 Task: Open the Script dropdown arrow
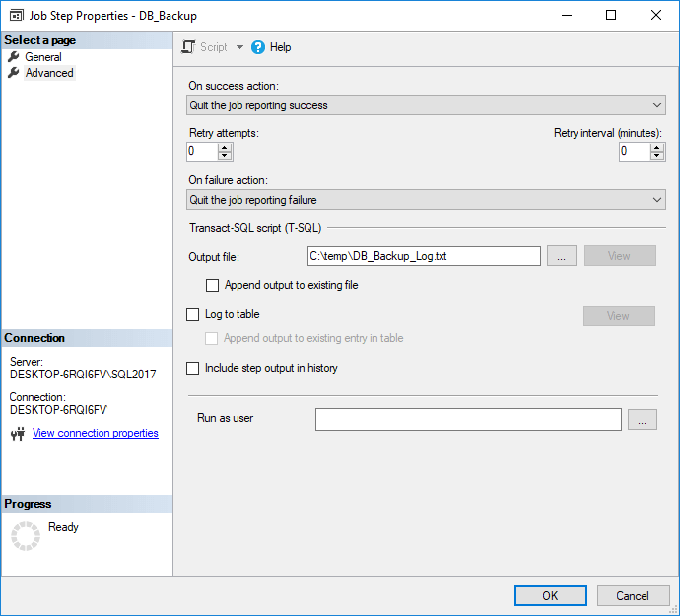[x=239, y=47]
